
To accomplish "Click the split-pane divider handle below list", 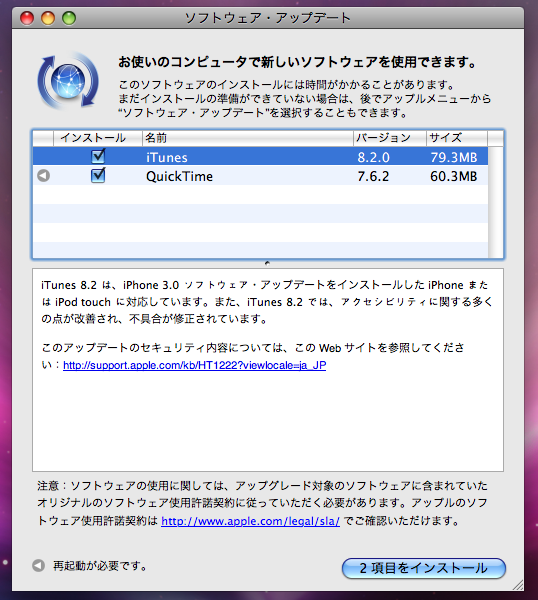I will click(x=267, y=263).
